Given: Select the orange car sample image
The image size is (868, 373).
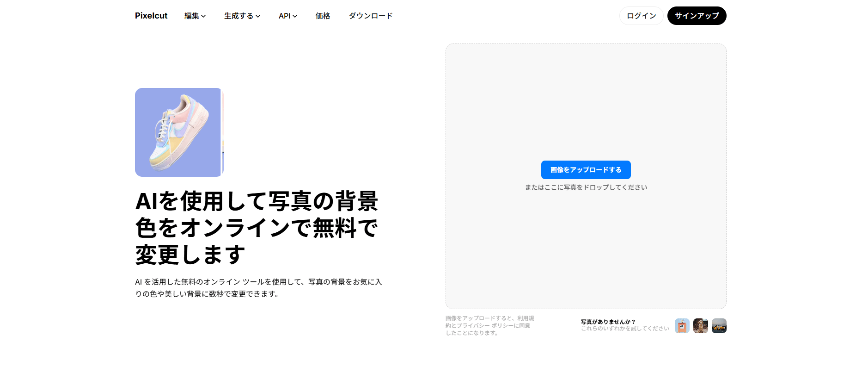Looking at the screenshot, I should point(719,326).
